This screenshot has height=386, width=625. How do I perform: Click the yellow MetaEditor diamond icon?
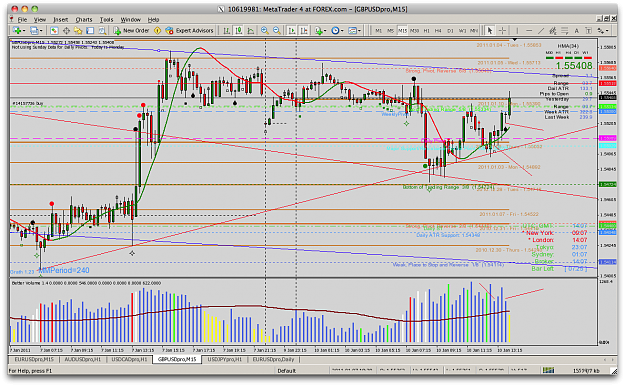[x=157, y=30]
